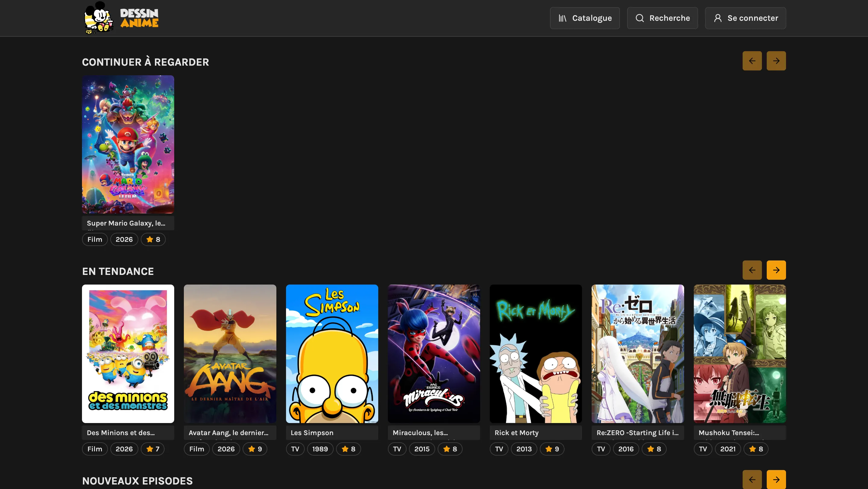Click Nouveaux episodes next arrow
The image size is (868, 489).
776,479
